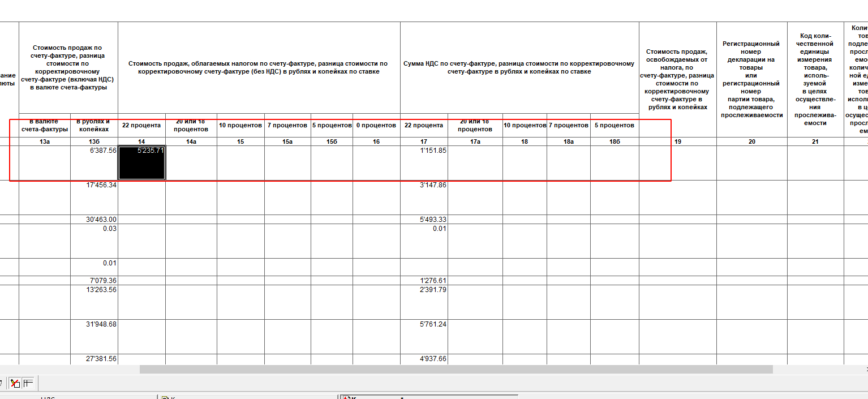The width and height of the screenshot is (868, 399).
Task: Click the column number 15б header cell
Action: pyautogui.click(x=332, y=141)
